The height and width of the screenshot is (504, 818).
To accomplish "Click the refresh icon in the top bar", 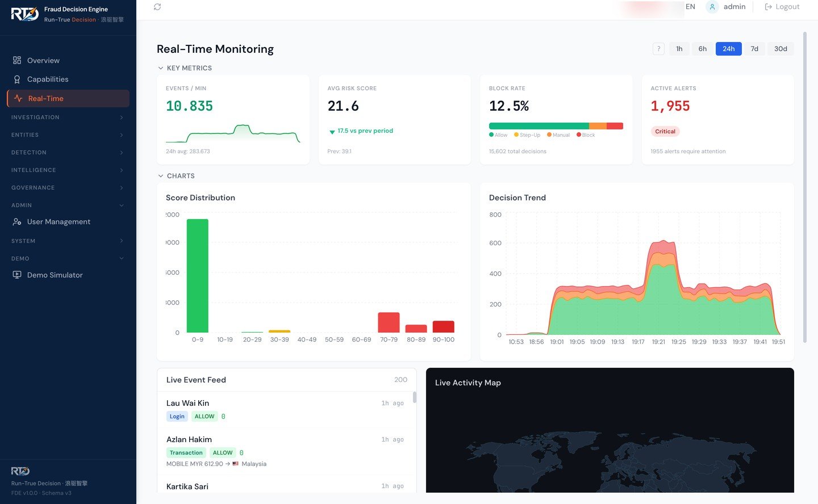I will click(x=157, y=7).
